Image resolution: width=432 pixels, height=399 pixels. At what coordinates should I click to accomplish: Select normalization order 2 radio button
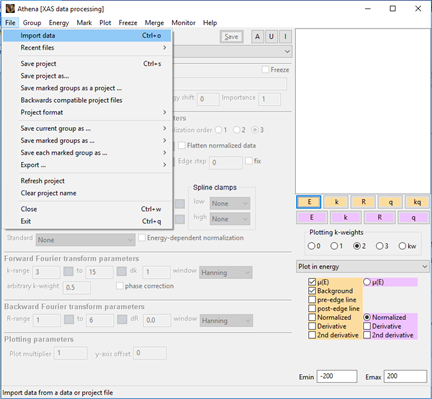(x=237, y=130)
